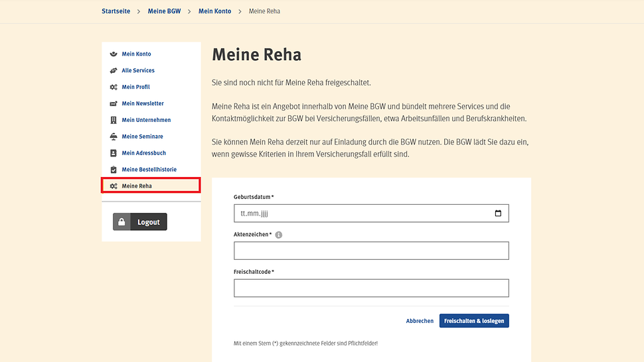644x362 pixels.
Task: Click the Meine Reha gears icon
Action: 114,186
